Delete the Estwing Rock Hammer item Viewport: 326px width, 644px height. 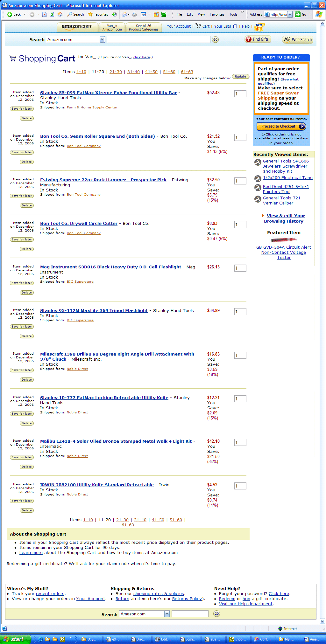[x=27, y=205]
